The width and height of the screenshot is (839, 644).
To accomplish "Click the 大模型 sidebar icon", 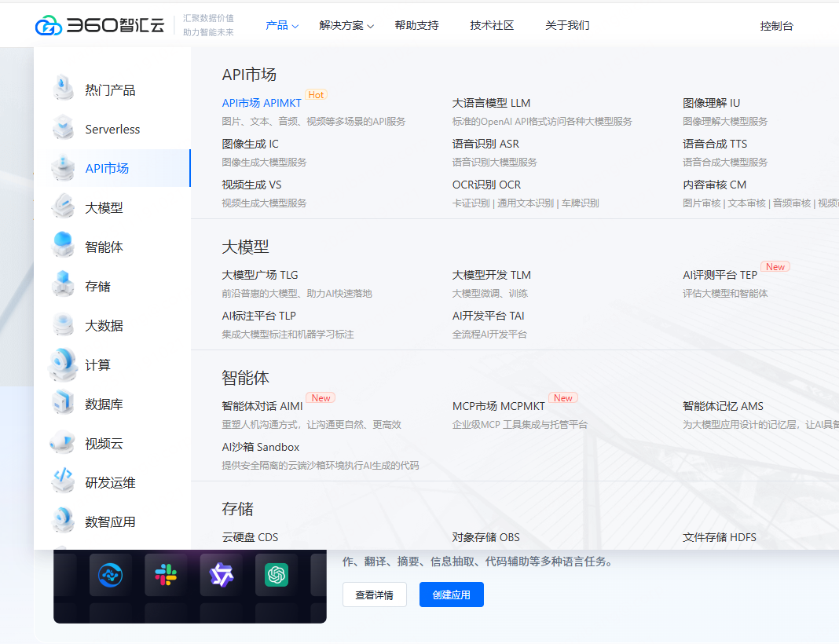I will tap(63, 207).
